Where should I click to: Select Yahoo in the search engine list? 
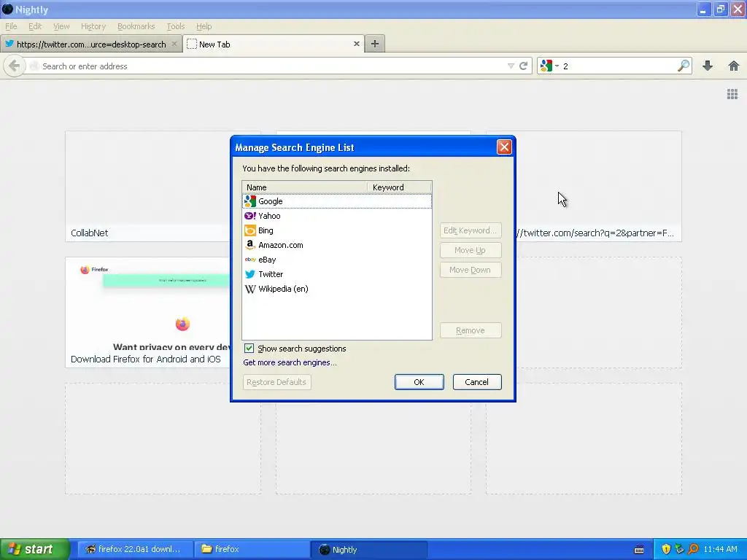click(337, 216)
